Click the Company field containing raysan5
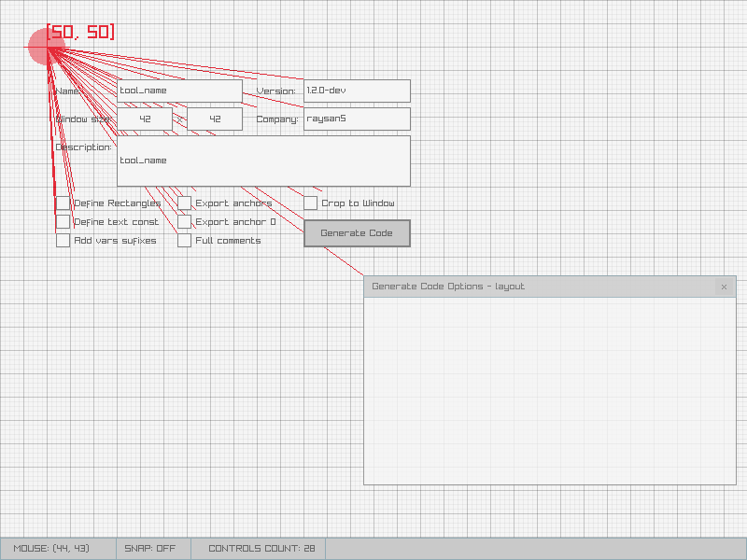The width and height of the screenshot is (747, 560). (357, 119)
